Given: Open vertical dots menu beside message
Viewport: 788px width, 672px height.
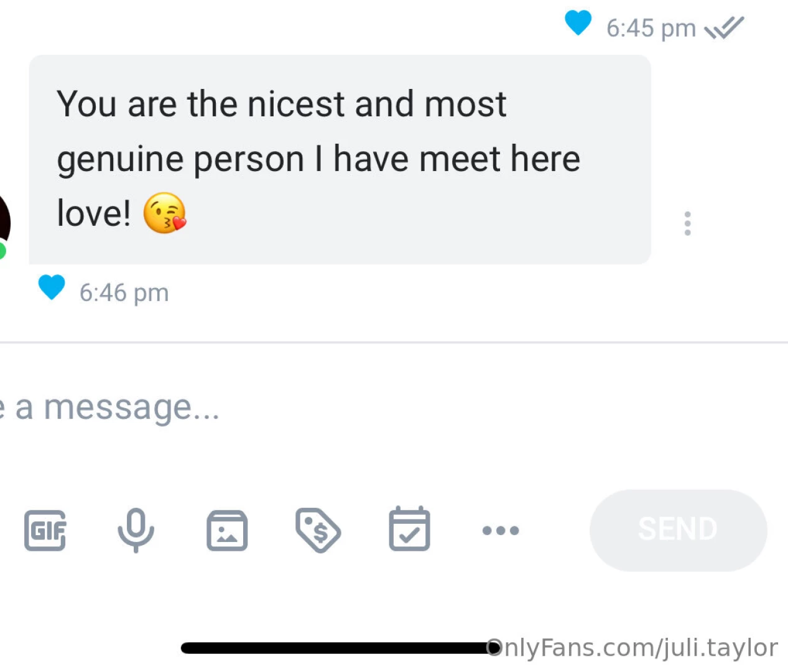Looking at the screenshot, I should (x=687, y=223).
